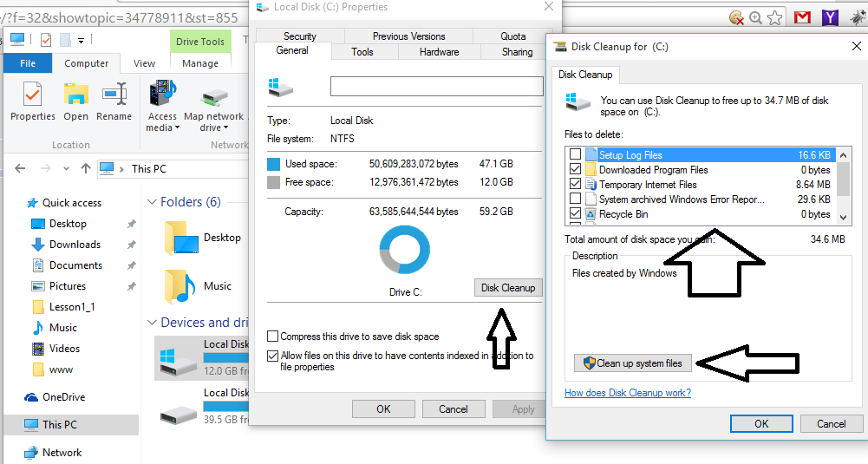The image size is (868, 464).
Task: Click Cancel in Local Disk Properties
Action: pyautogui.click(x=454, y=409)
